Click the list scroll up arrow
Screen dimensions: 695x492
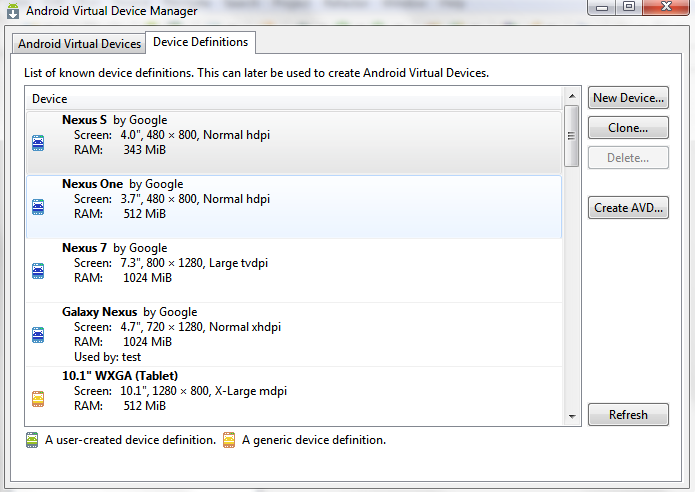[572, 96]
